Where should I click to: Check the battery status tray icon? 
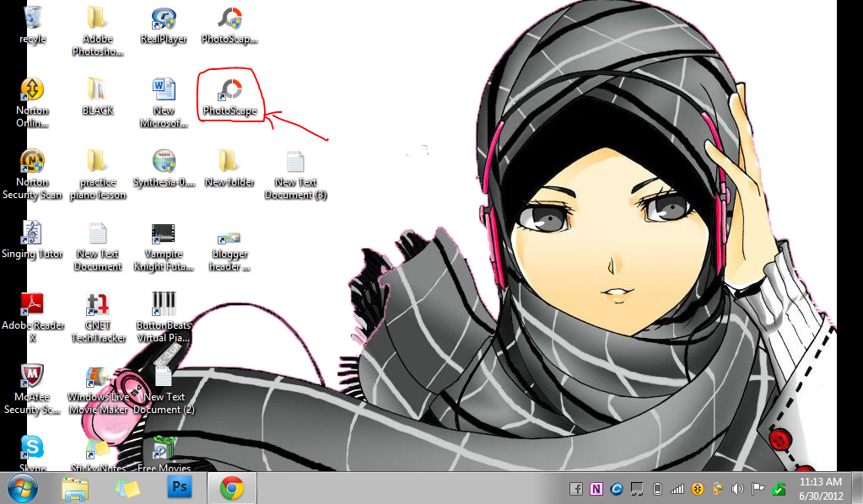pyautogui.click(x=657, y=489)
